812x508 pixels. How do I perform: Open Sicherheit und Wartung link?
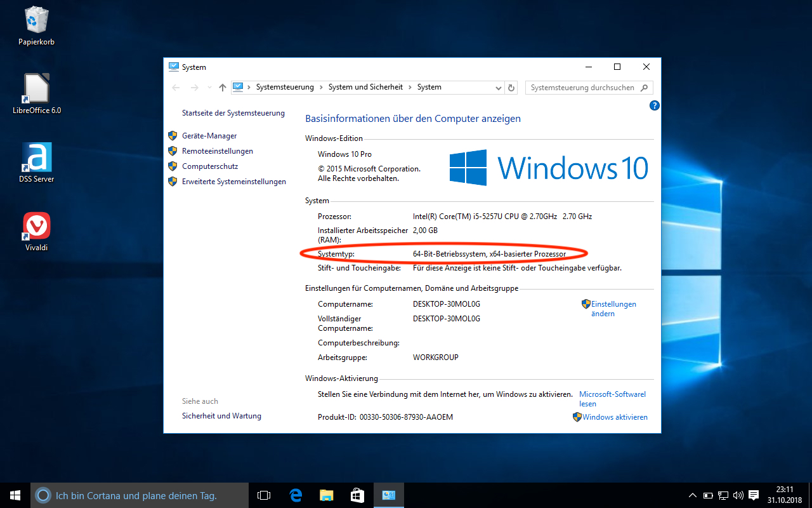(x=221, y=416)
